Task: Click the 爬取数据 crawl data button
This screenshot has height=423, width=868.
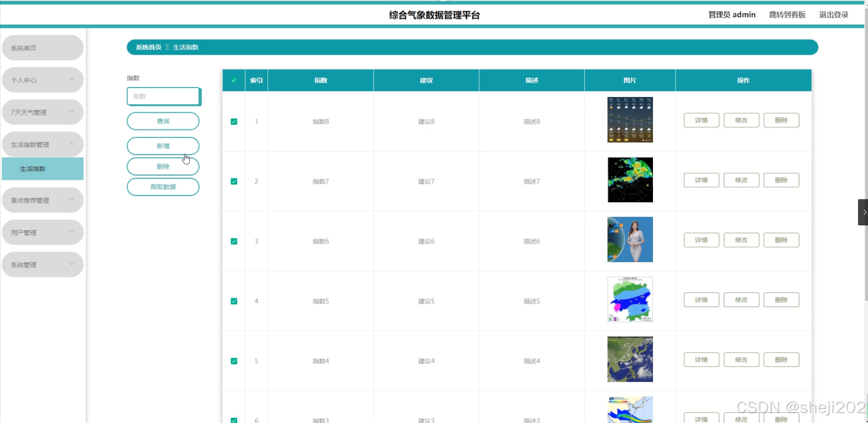Action: tap(163, 187)
